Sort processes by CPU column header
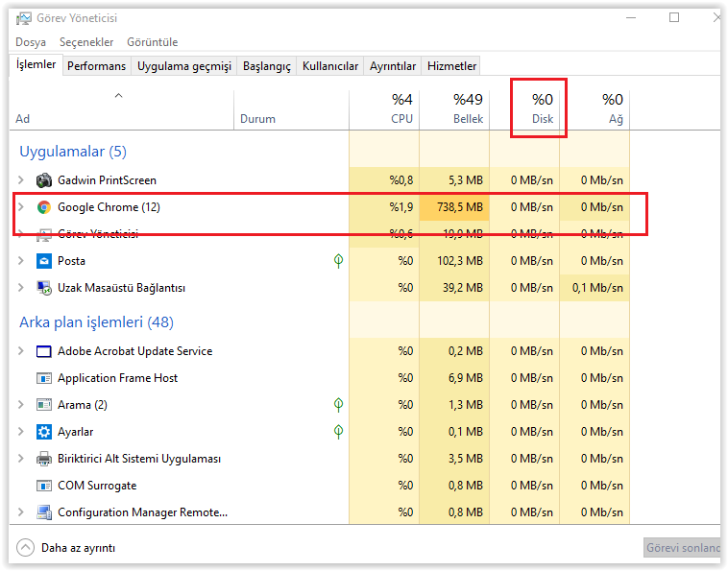Screen dimensions: 728x571 (400, 108)
